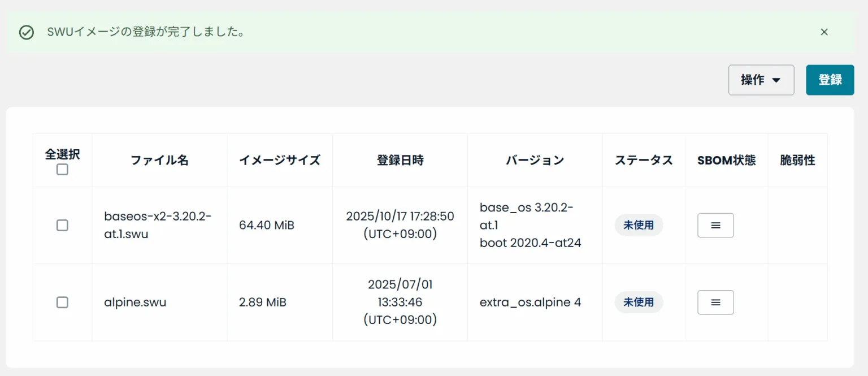Screen dimensions: 868x376
Task: Select the alpine.swu file name
Action: pos(134,302)
